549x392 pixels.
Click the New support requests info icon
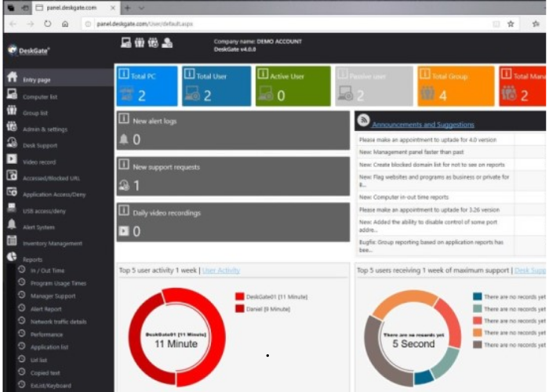point(124,165)
